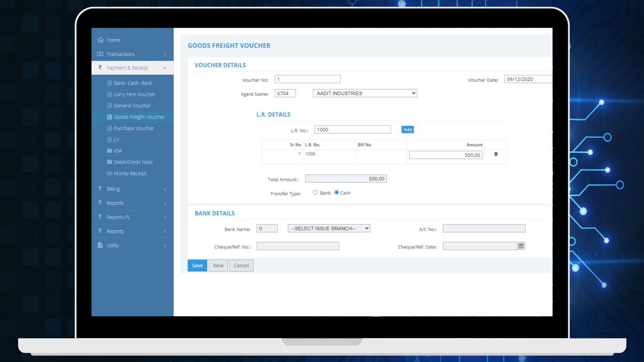This screenshot has width=644, height=362.
Task: Click the General Voucher document icon
Action: 109,106
